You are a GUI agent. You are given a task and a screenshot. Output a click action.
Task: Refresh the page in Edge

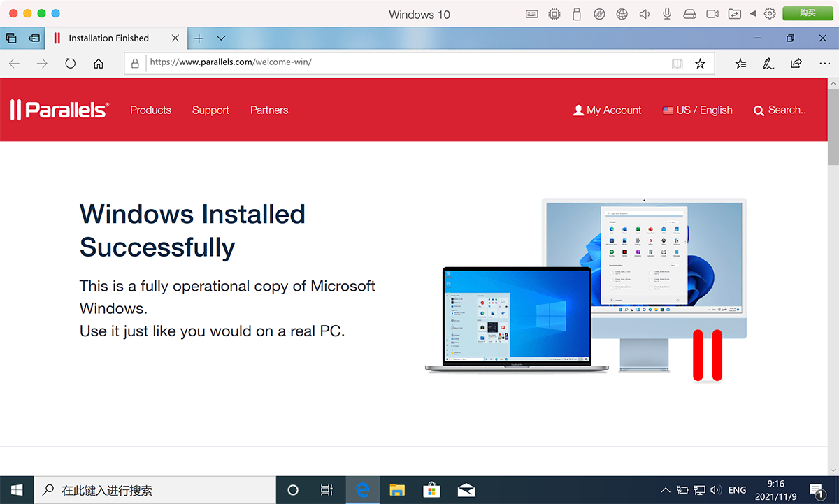click(70, 64)
